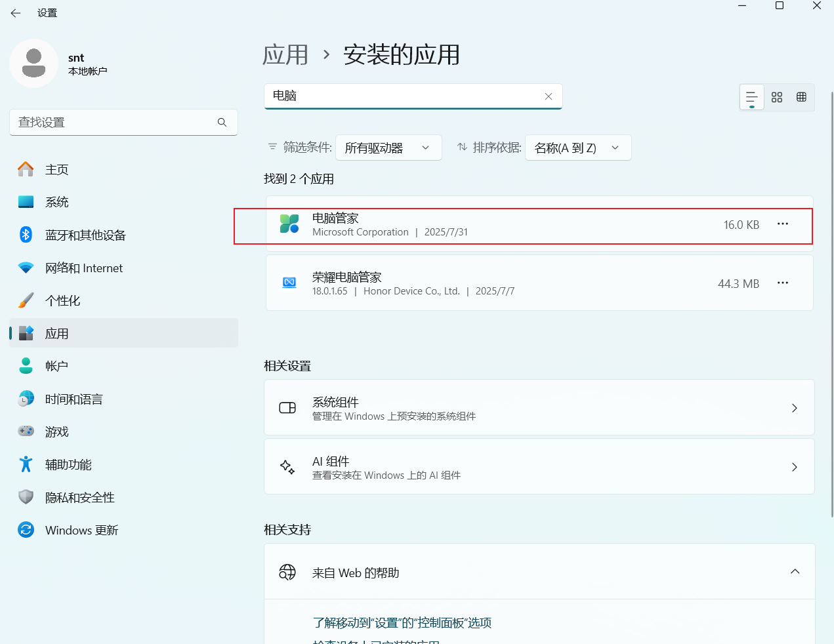Open the 所有驱动器 filter dropdown
Viewport: 834px width, 644px height.
coord(388,148)
